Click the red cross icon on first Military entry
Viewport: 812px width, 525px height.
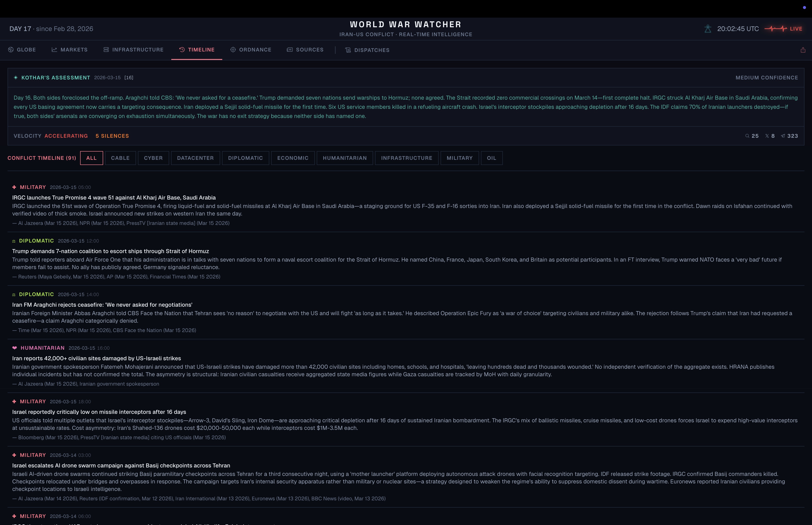point(14,187)
